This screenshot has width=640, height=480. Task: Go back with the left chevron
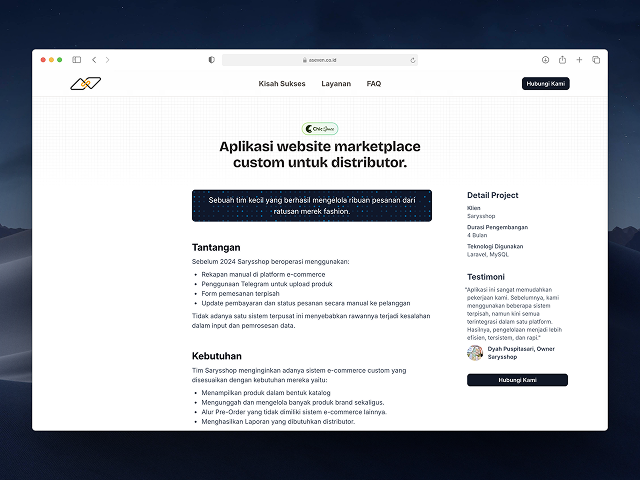[94, 60]
